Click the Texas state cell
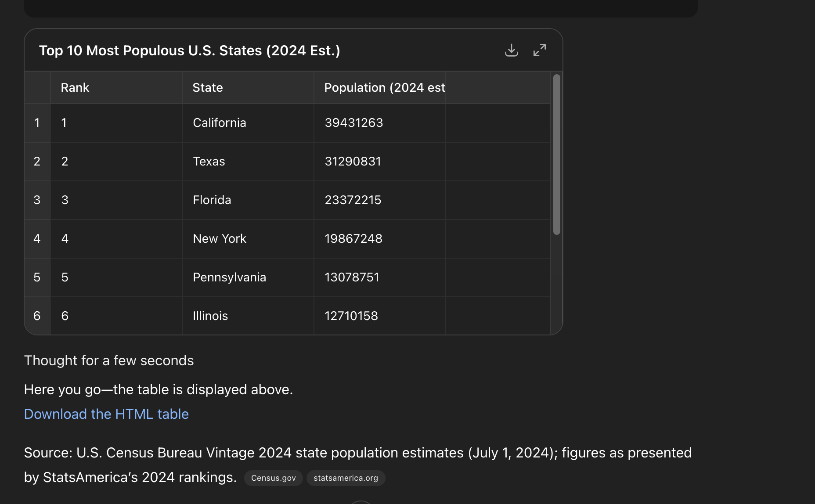This screenshot has height=504, width=815. coord(209,162)
